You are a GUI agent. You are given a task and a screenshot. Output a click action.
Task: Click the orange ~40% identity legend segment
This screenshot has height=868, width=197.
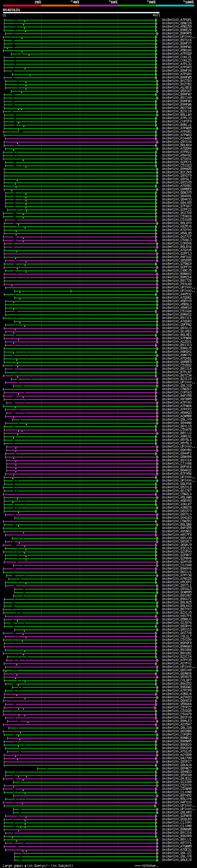(x=60, y=6)
